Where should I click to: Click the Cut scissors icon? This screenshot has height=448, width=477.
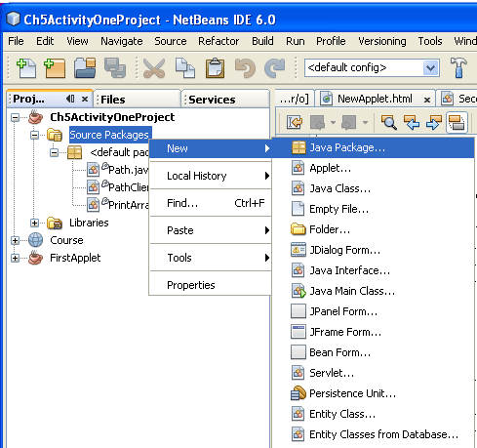coord(154,68)
